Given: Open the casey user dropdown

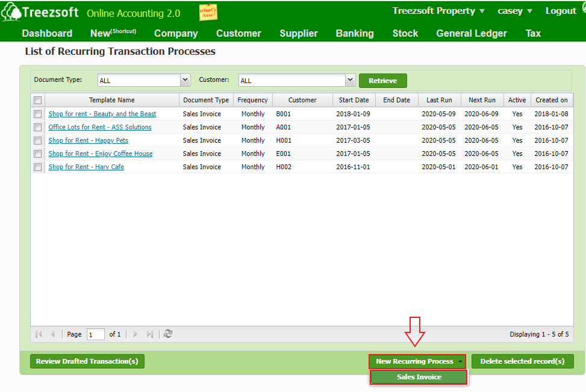Looking at the screenshot, I should (x=514, y=10).
